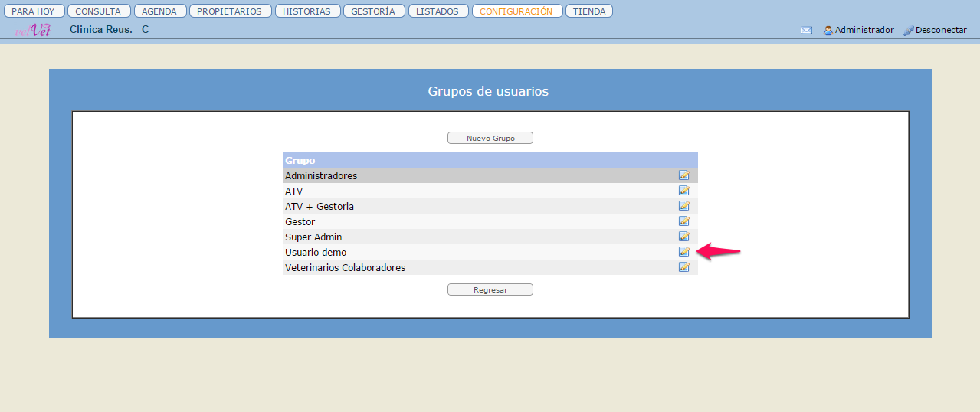Open the GESTORÍA menu

[373, 11]
